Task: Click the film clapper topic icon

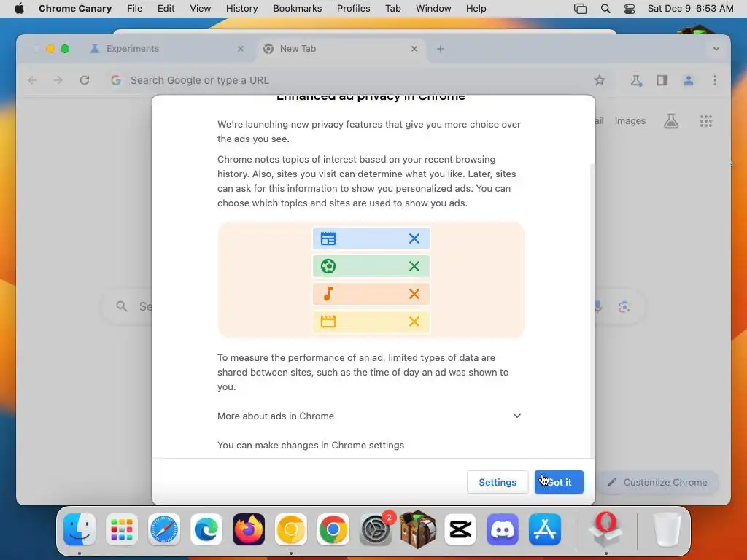Action: click(328, 322)
